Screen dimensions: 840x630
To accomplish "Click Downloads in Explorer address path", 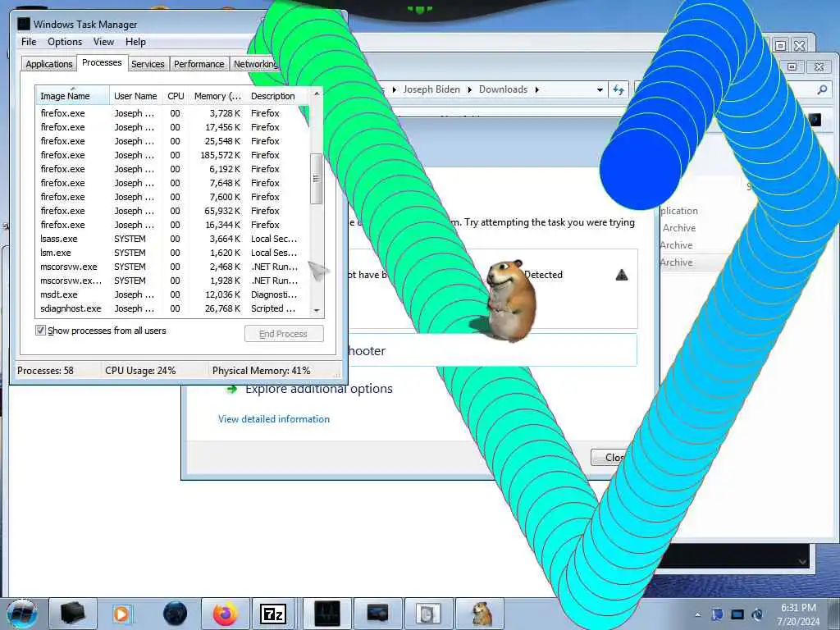I will (503, 89).
